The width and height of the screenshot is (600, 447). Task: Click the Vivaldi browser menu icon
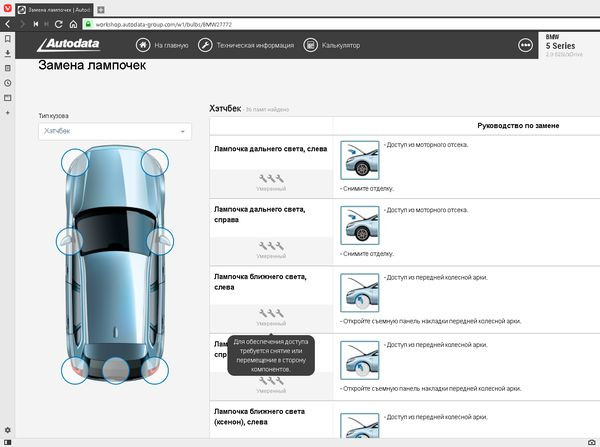click(7, 9)
